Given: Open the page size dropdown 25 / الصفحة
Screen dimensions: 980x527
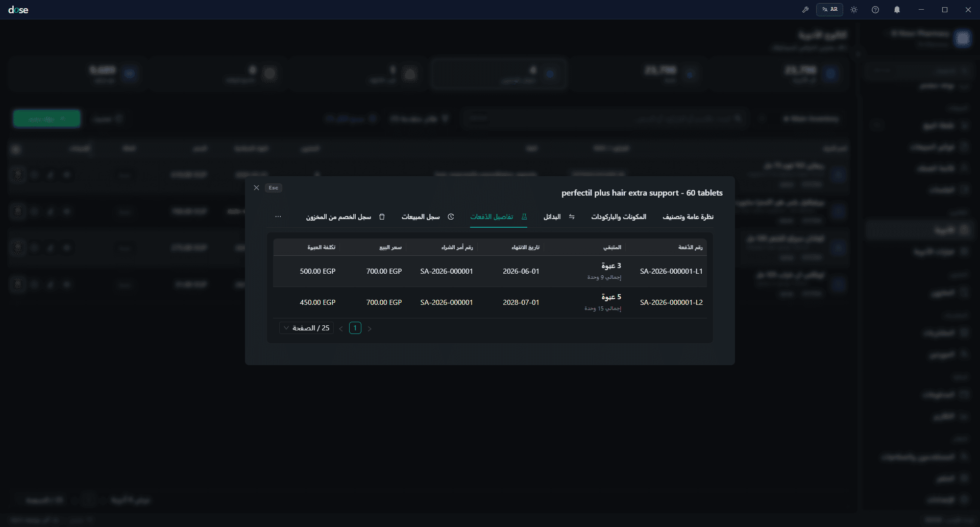Looking at the screenshot, I should click(x=306, y=328).
